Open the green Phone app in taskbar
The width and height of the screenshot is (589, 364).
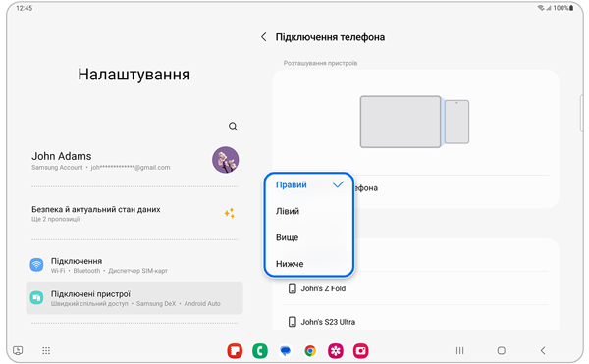260,351
